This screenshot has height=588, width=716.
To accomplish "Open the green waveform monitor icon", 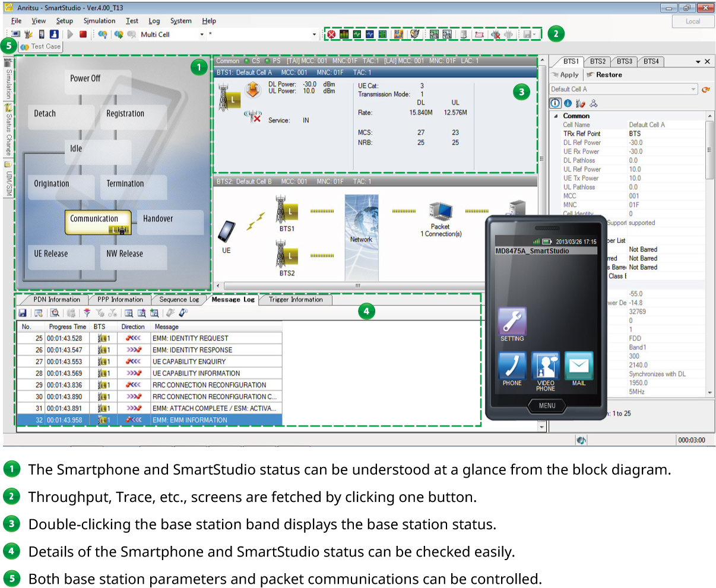I will 357,34.
